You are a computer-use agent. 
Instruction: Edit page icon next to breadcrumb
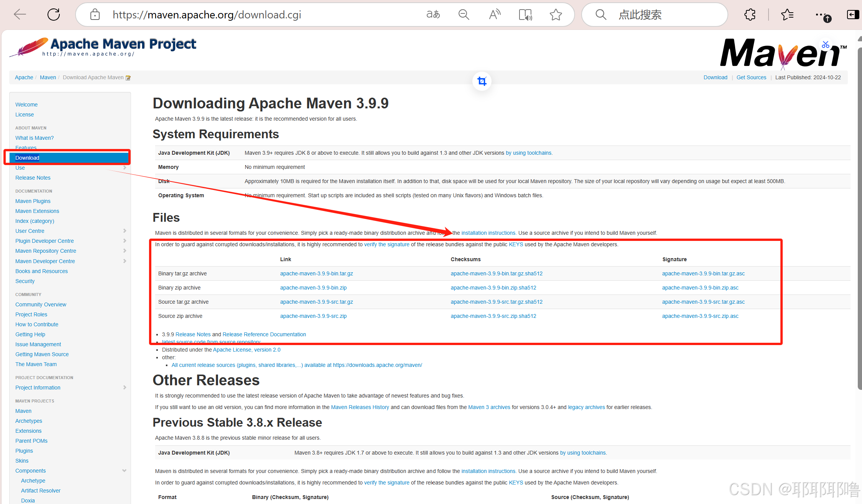pos(128,78)
